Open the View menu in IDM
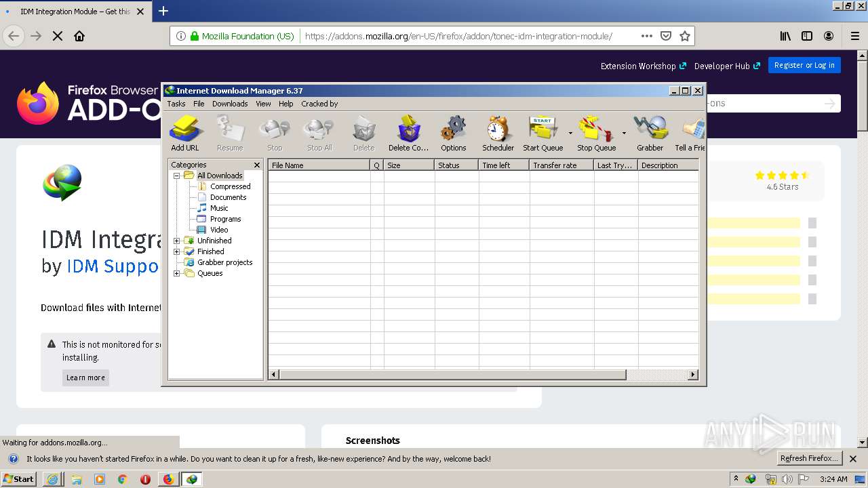The image size is (868, 488). click(x=263, y=104)
